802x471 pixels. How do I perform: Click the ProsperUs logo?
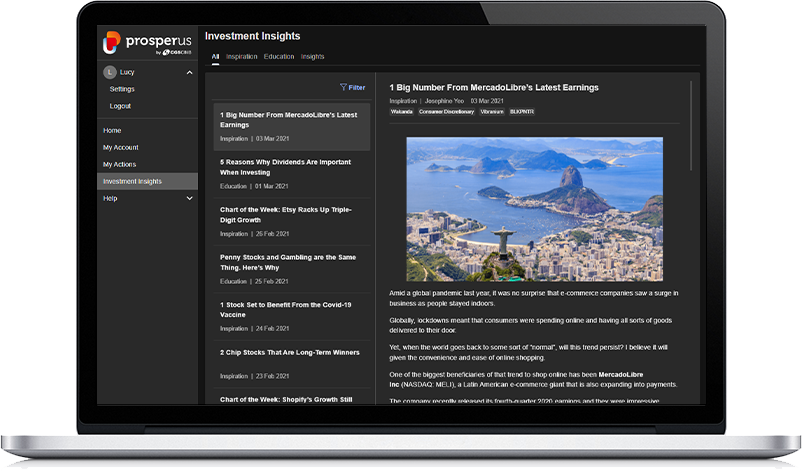pos(147,43)
